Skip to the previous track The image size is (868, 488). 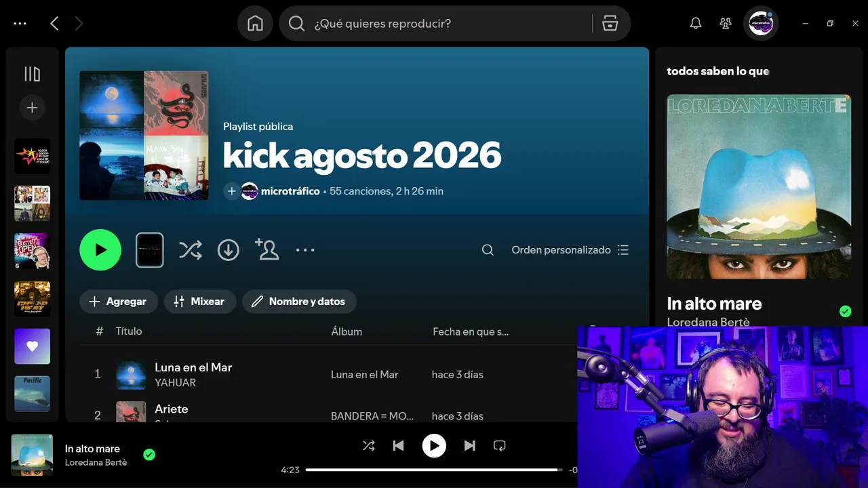point(399,445)
